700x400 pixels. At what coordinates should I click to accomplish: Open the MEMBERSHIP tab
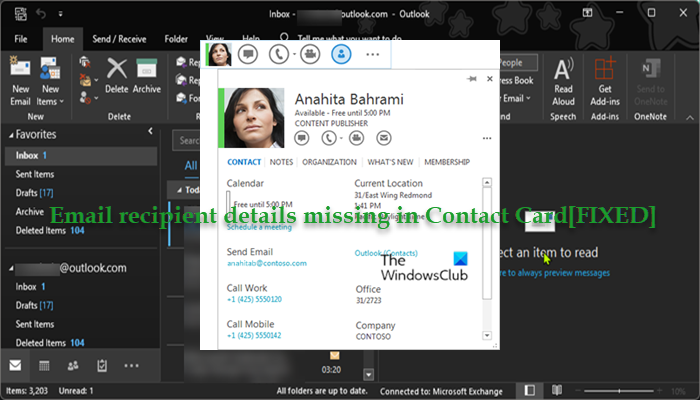[x=447, y=162]
